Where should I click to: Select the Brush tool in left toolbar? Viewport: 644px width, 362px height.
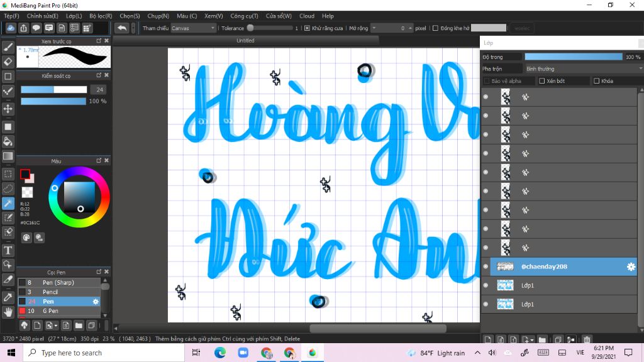point(8,47)
